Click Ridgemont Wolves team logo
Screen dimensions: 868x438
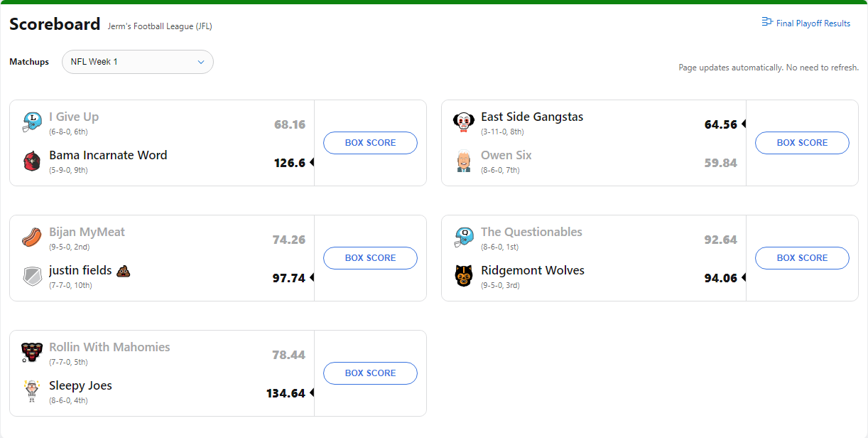(x=464, y=276)
